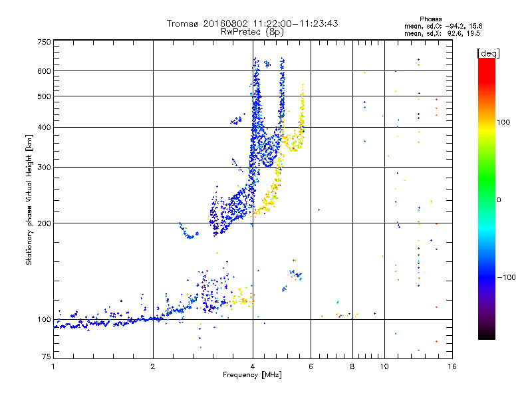This screenshot has width=532, height=399.
Task: Click the "RwPretec (8p)" subtitle
Action: (252, 32)
